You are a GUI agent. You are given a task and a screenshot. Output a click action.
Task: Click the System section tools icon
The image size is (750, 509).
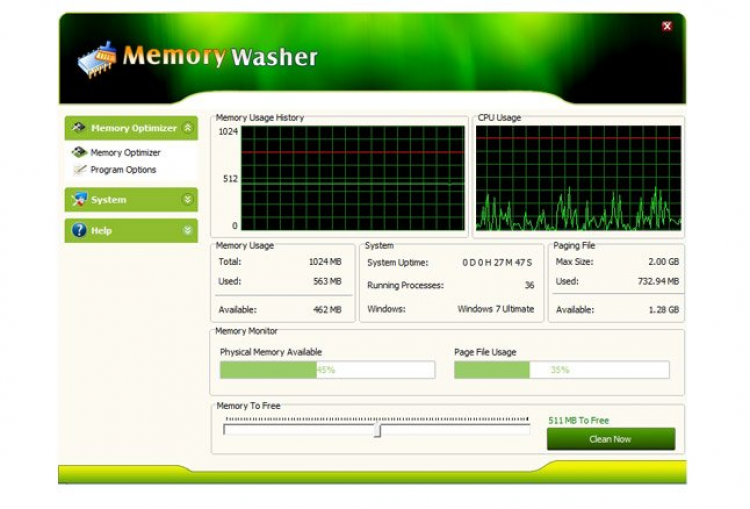(79, 199)
